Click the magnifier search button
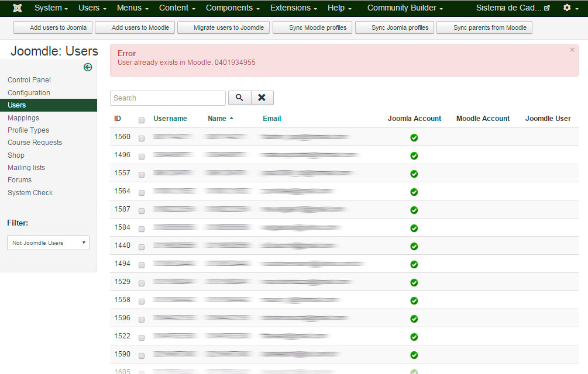The height and width of the screenshot is (374, 588). (x=239, y=98)
